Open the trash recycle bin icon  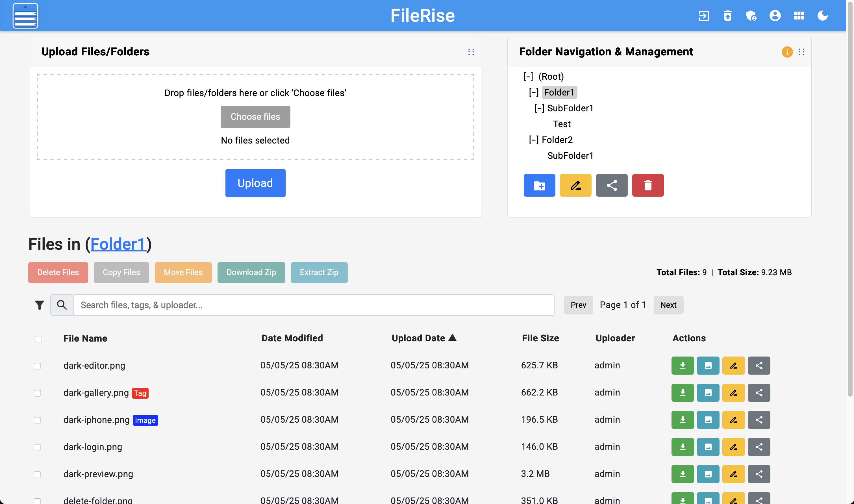coord(727,16)
